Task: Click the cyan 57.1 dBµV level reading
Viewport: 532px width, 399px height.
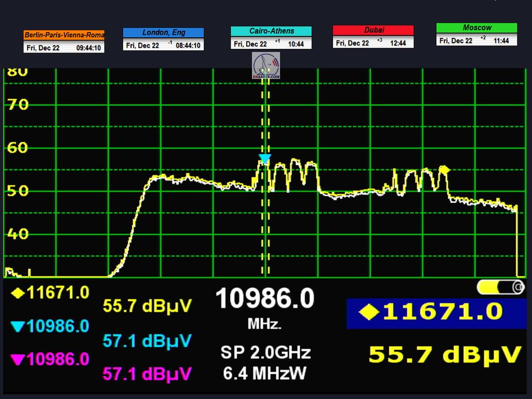Action: (x=147, y=340)
